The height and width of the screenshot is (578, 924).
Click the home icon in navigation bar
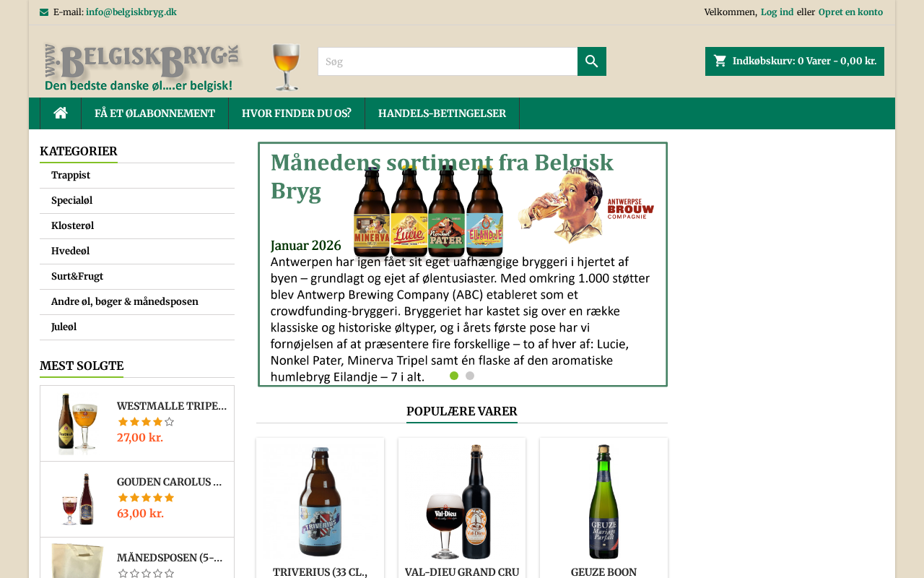tap(61, 113)
